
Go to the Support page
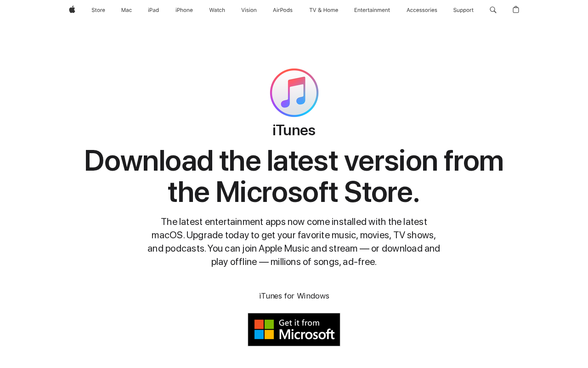click(463, 10)
